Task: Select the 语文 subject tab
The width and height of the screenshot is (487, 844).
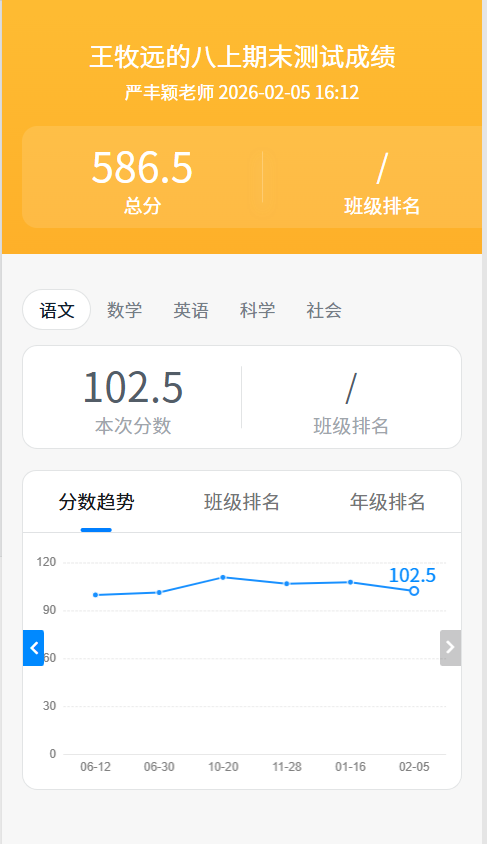Action: [57, 310]
